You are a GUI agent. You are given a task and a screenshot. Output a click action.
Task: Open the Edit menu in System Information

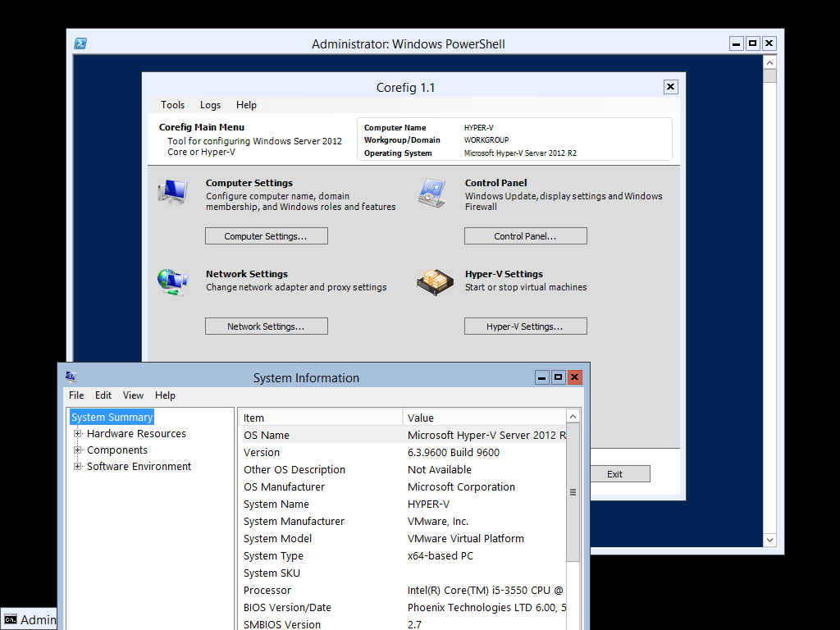point(103,395)
